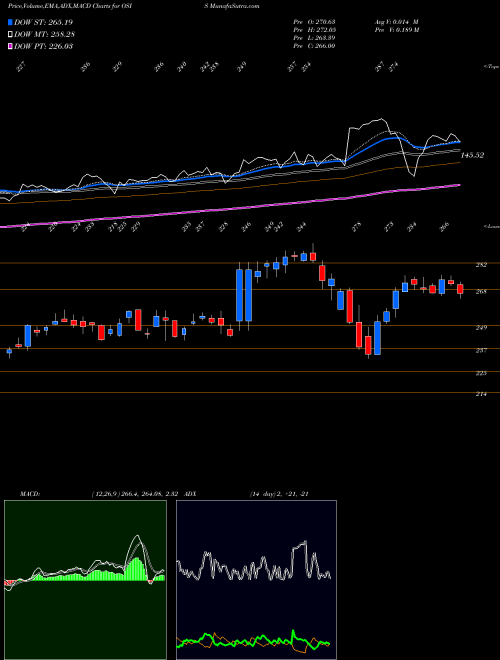Click the tall blue breakout candlestick pair

(x=244, y=295)
